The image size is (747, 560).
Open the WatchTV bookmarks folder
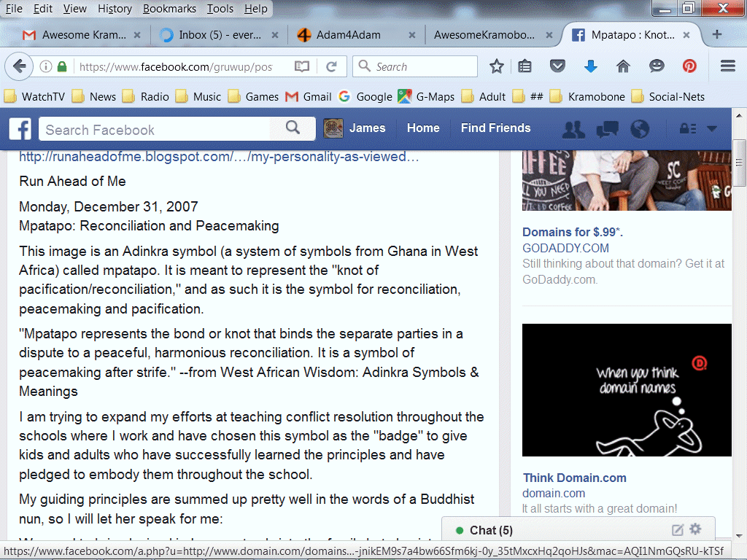click(35, 97)
